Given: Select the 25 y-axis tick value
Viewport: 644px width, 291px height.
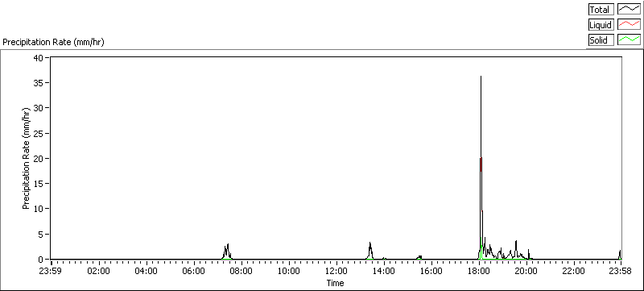Looking at the screenshot, I should coord(39,133).
